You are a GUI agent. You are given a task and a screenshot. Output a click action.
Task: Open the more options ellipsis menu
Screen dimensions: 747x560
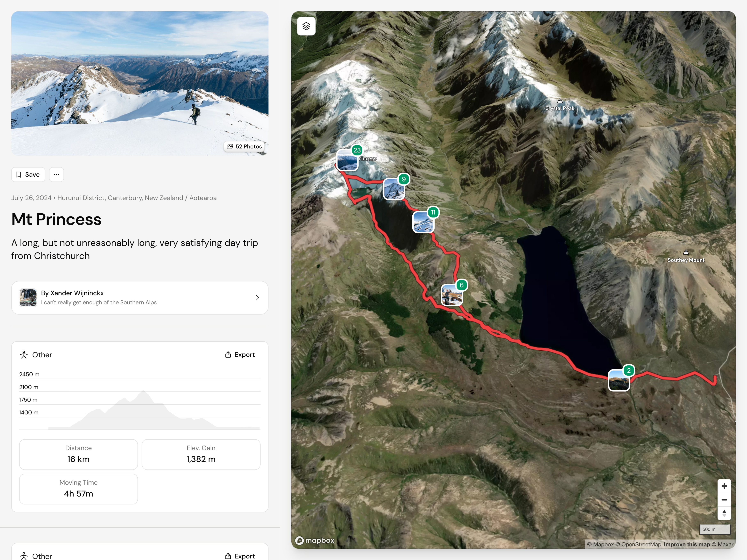click(56, 175)
